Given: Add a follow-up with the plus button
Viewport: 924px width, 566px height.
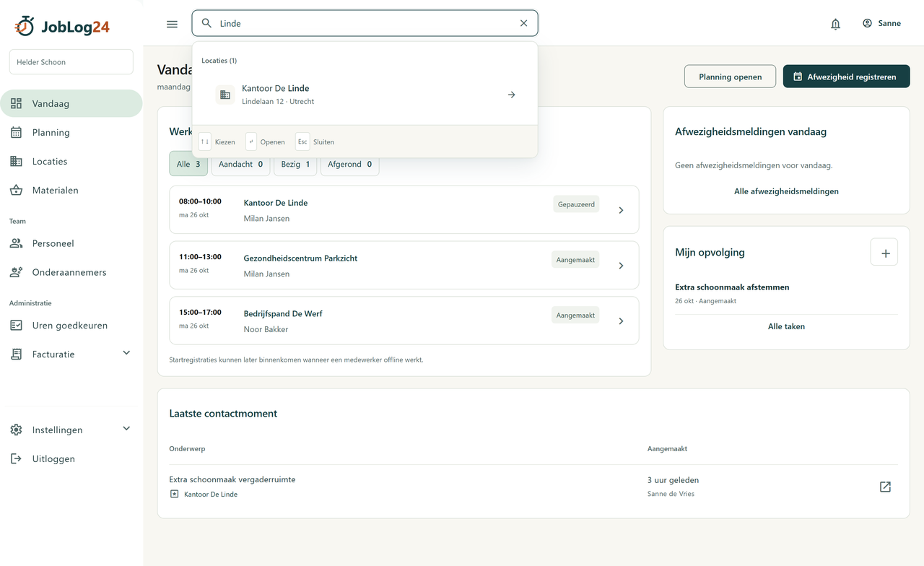Looking at the screenshot, I should pos(885,253).
